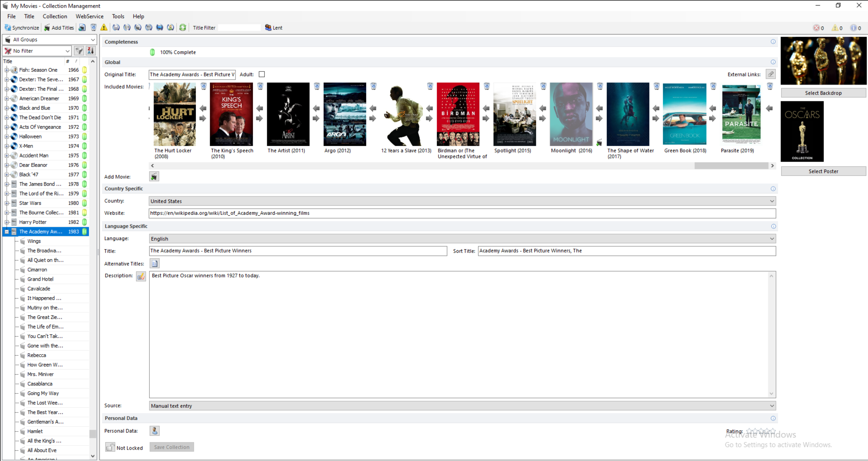Toggle the Not Locked padlock

[x=110, y=447]
